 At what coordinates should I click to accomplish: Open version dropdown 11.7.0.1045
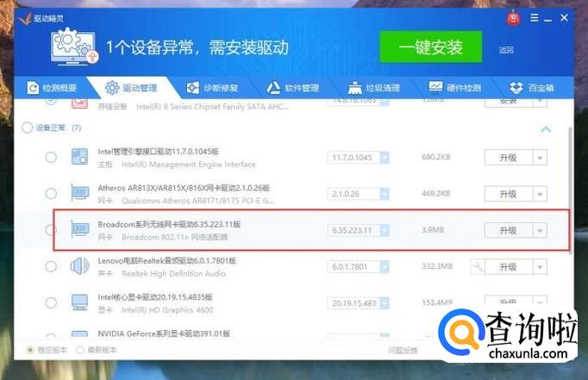tap(385, 158)
